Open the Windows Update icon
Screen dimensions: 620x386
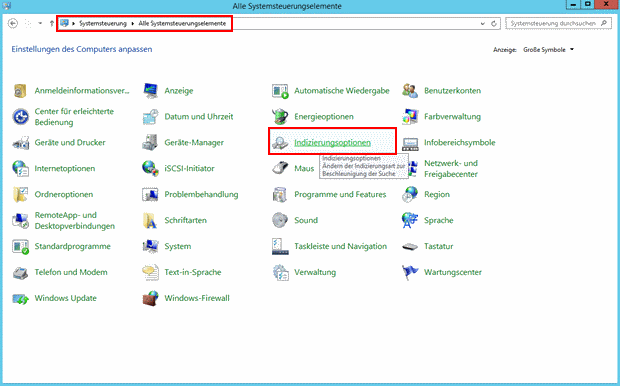21,298
